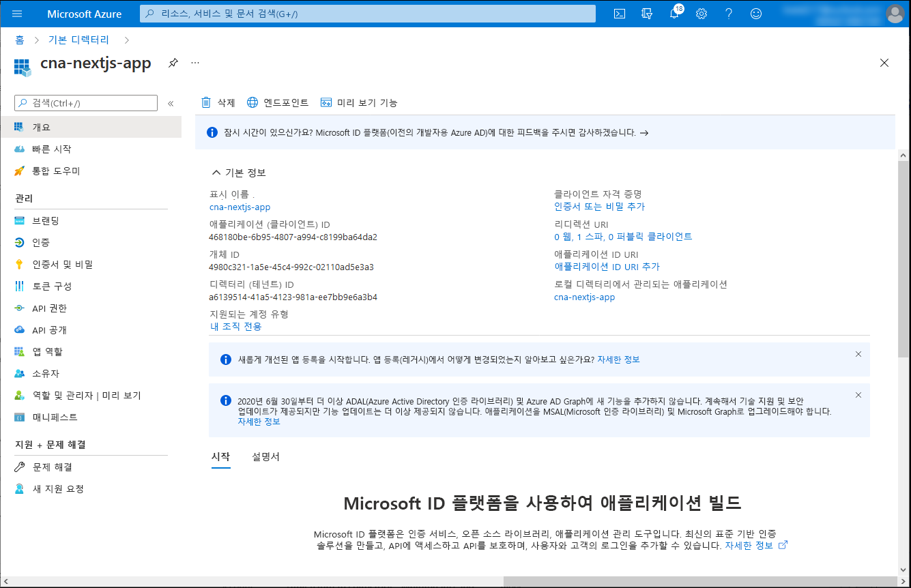911x588 pixels.
Task: Go to 기본 디렉터리 breadcrumb
Action: (x=78, y=40)
